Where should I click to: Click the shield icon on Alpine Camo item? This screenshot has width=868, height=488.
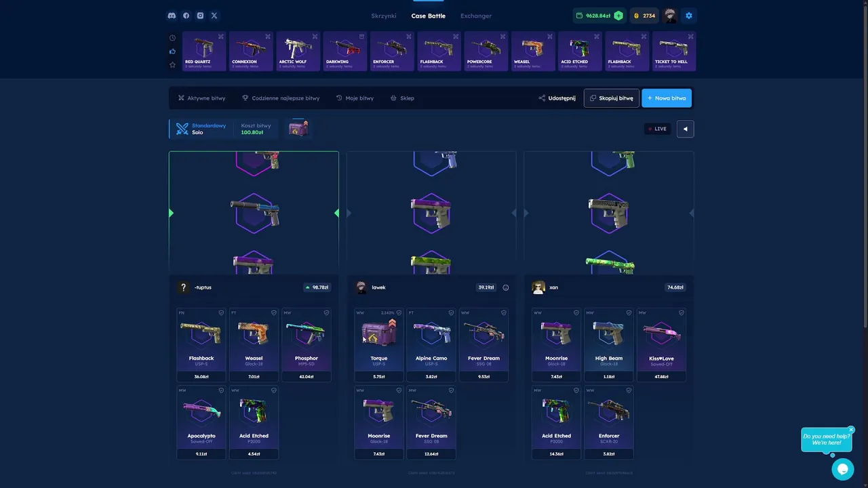click(x=452, y=312)
